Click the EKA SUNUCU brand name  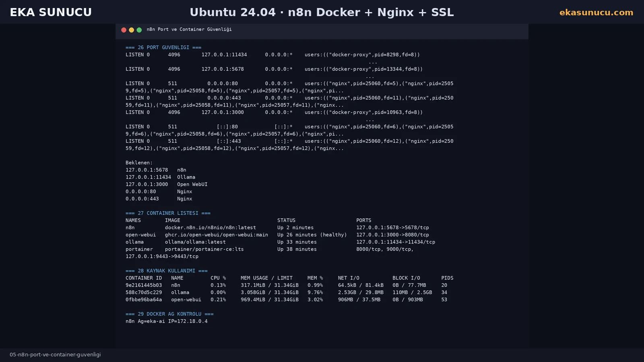51,12
